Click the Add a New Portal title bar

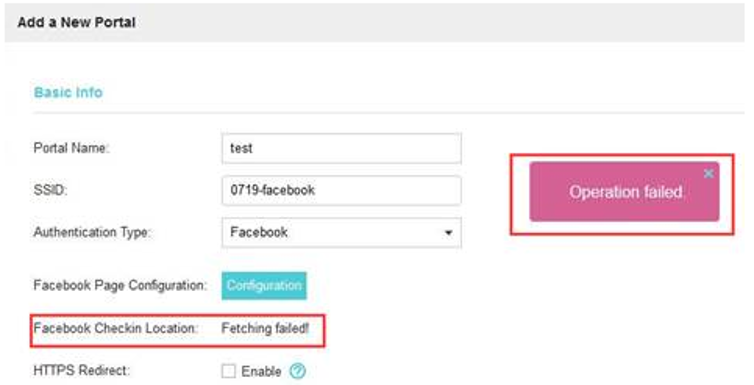[x=375, y=23]
